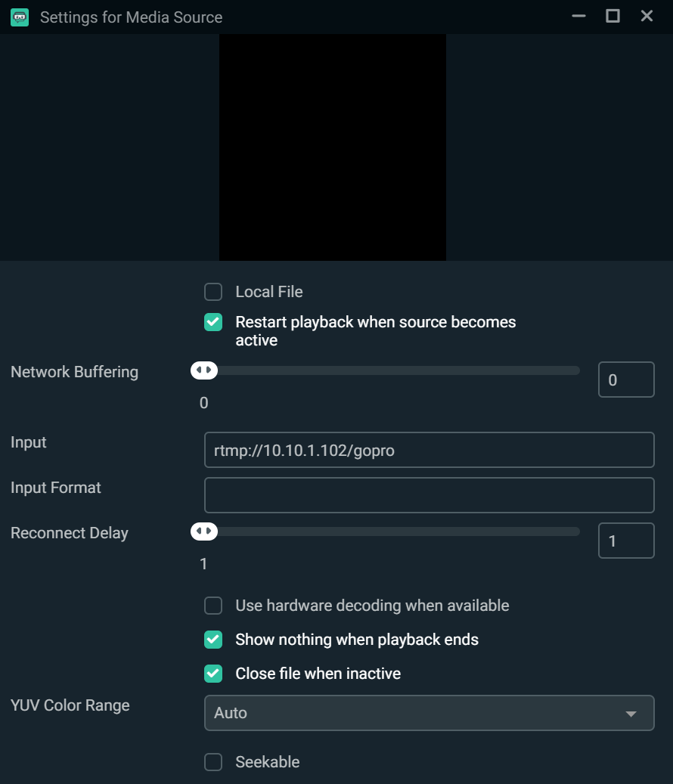This screenshot has width=673, height=784.
Task: Click the Network Buffering slider track
Action: click(393, 370)
